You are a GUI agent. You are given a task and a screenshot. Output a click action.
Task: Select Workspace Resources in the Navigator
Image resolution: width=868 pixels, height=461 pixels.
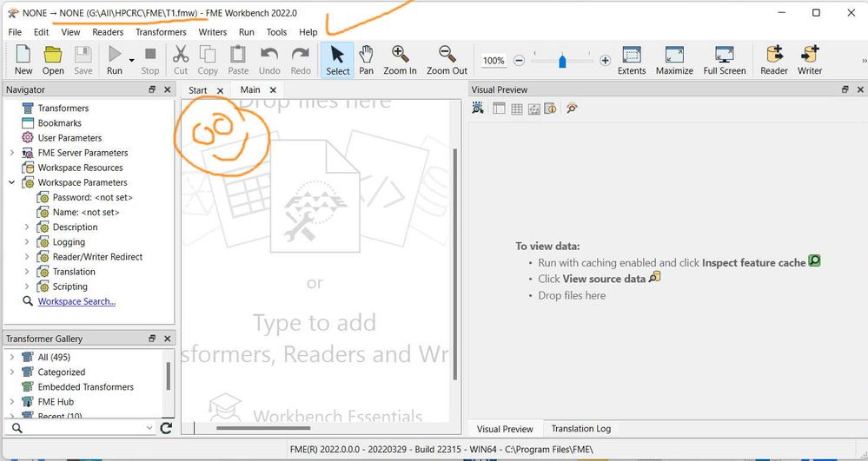80,168
